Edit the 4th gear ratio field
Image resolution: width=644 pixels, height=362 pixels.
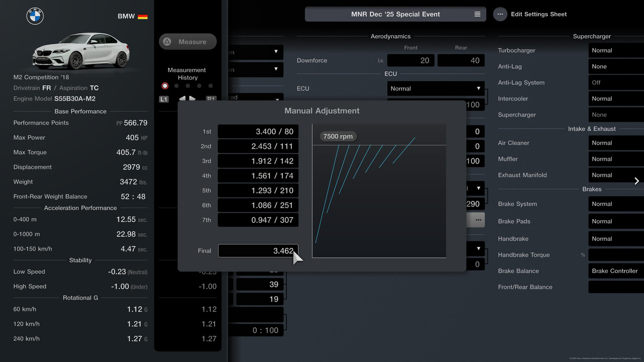coord(258,176)
